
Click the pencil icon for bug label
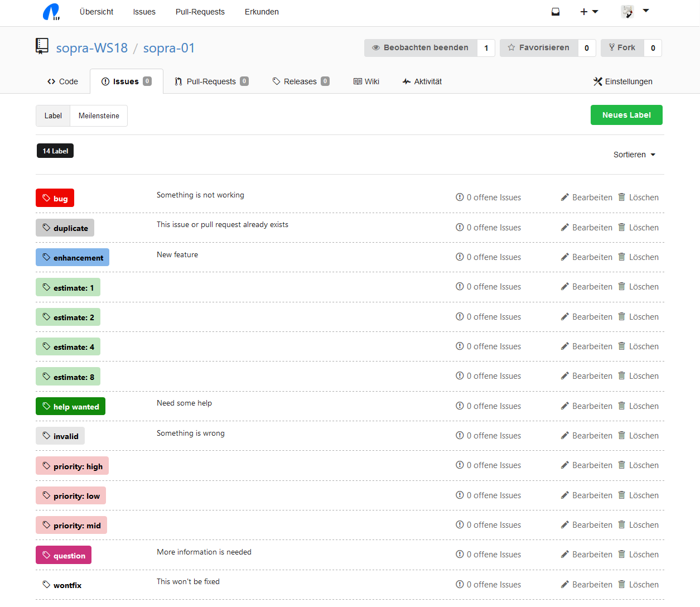(564, 197)
